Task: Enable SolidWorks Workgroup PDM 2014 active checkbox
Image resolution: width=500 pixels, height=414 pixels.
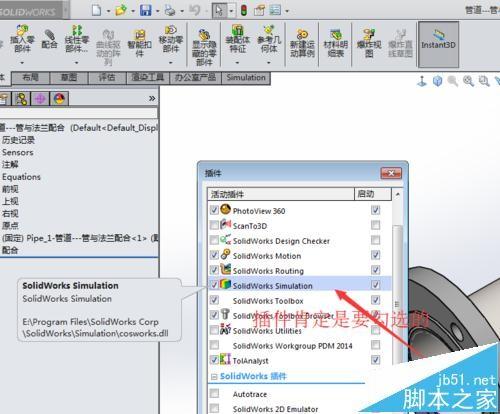Action: 214,345
